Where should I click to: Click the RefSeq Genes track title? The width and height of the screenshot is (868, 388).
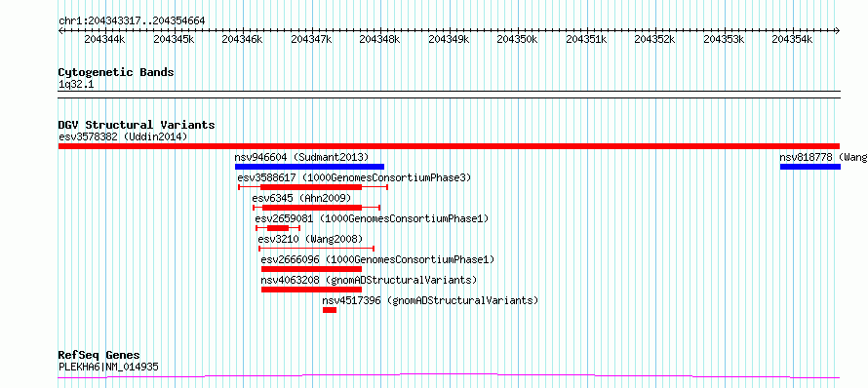coord(99,355)
